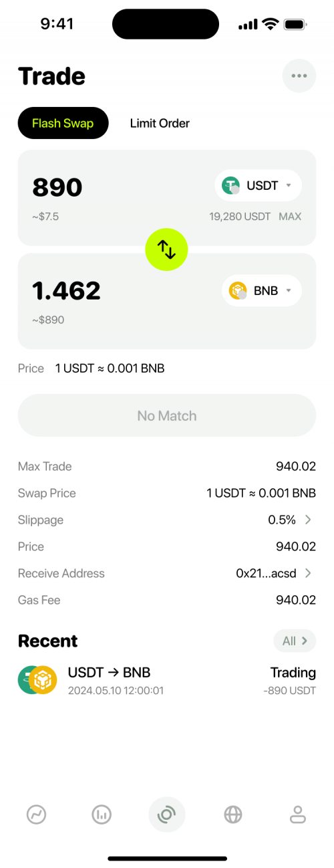
Task: Open the USDT → BNB recent trade entry
Action: point(167,680)
